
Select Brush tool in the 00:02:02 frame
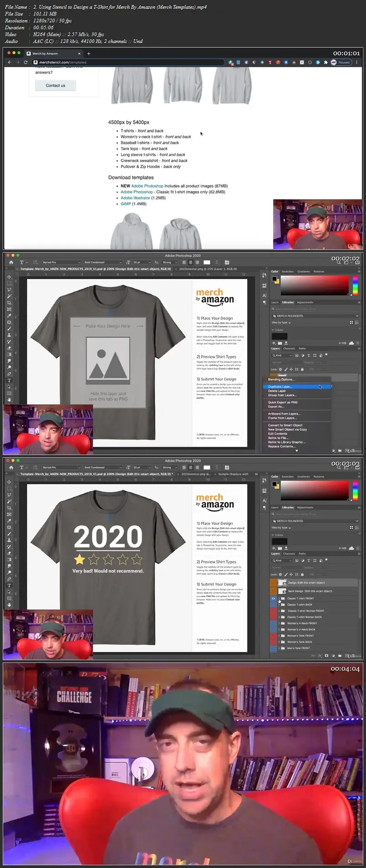pos(9,328)
